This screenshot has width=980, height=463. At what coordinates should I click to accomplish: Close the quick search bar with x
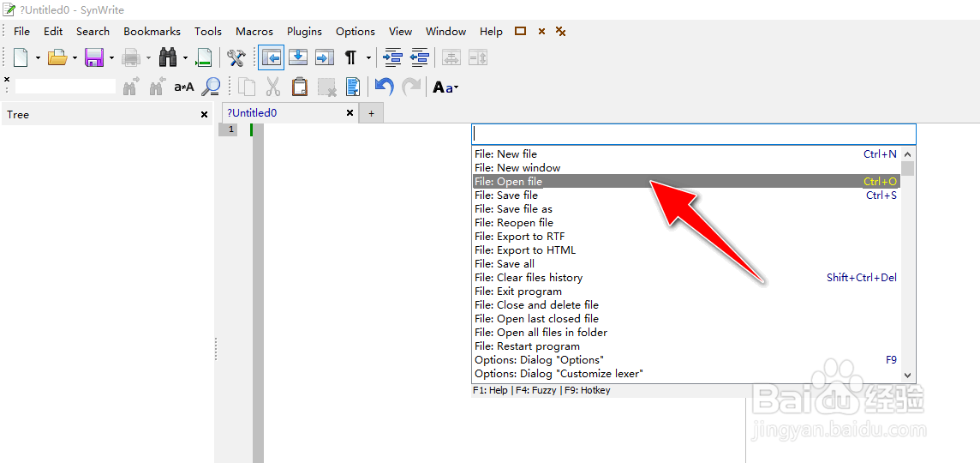[7, 80]
